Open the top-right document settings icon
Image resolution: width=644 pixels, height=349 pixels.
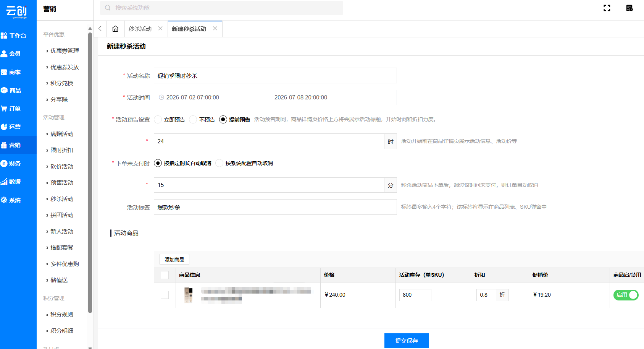629,8
